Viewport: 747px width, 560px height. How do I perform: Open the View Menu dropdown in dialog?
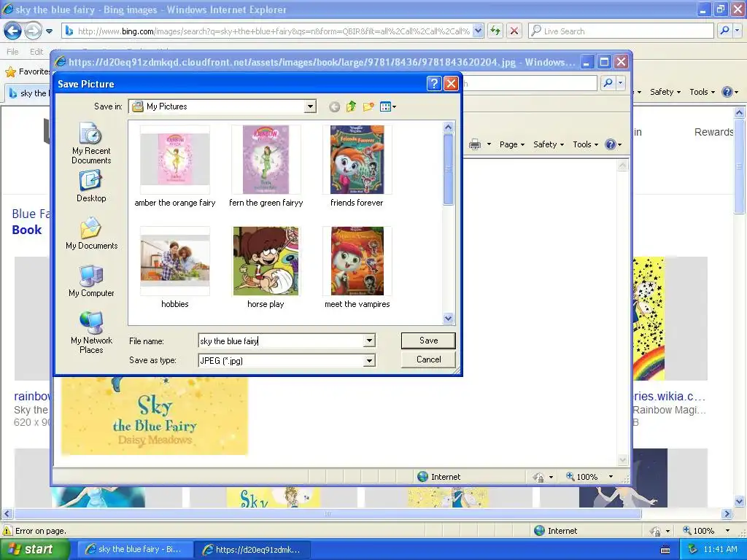(388, 106)
